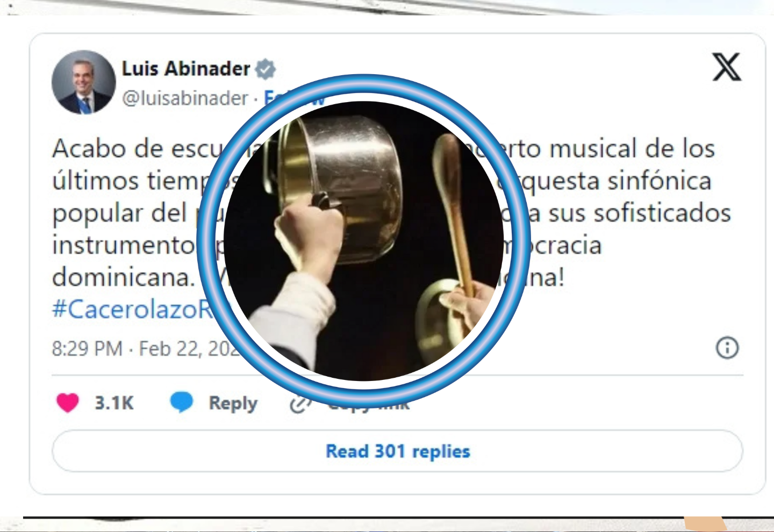Click the circular info icon beside the timestamp
Viewport: 774px width, 532px height.
(x=727, y=348)
